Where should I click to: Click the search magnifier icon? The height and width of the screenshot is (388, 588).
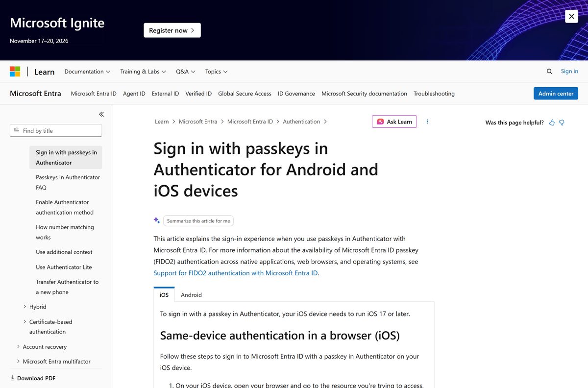549,72
